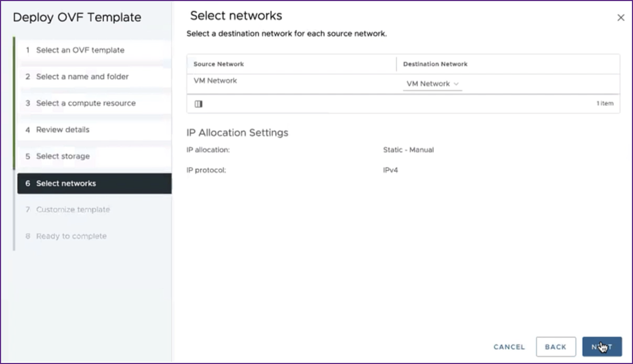
Task: Select the VM Network source row cell
Action: pos(215,81)
